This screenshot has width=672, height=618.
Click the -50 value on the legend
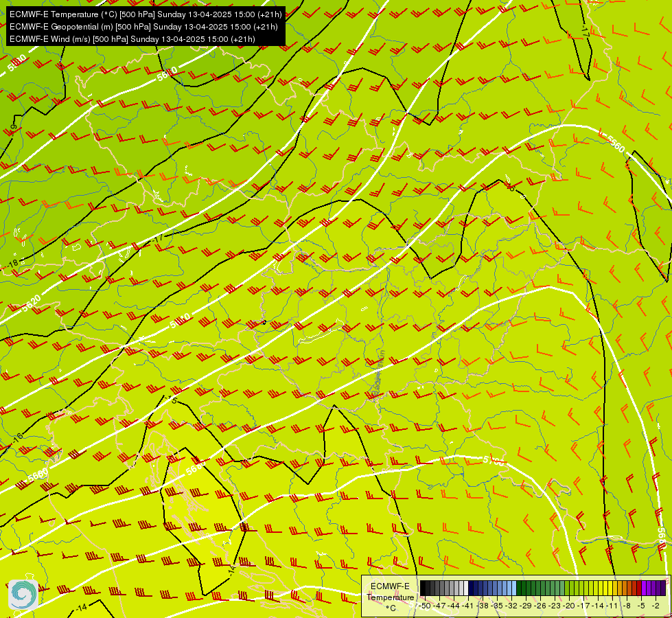pos(424,606)
